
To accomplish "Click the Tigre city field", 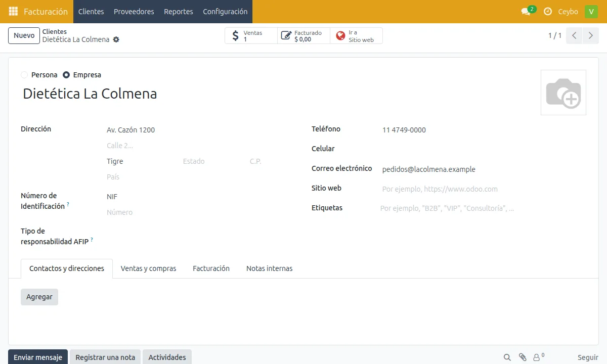I will coord(142,161).
